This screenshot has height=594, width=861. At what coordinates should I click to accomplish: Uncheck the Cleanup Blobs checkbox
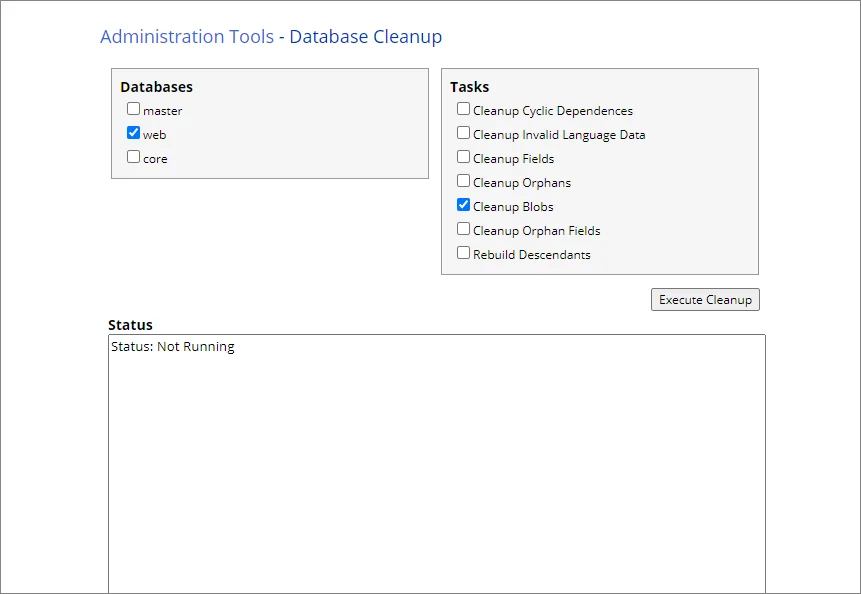(463, 205)
